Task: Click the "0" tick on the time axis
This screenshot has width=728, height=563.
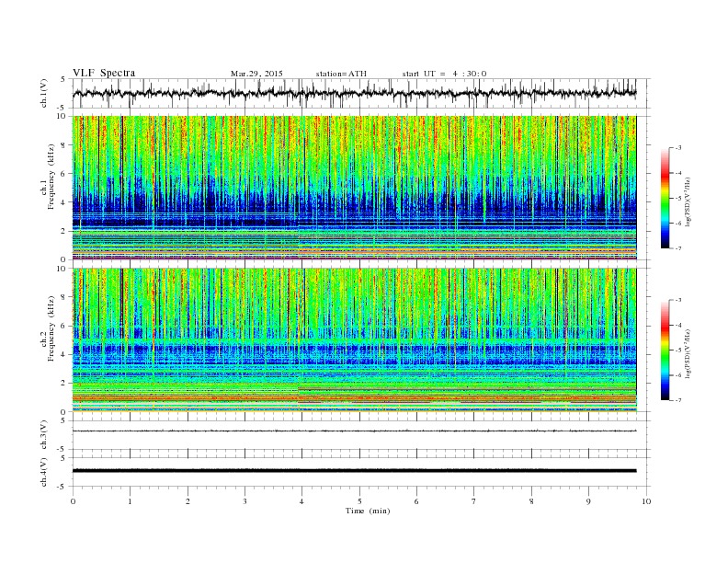Action: click(x=73, y=501)
